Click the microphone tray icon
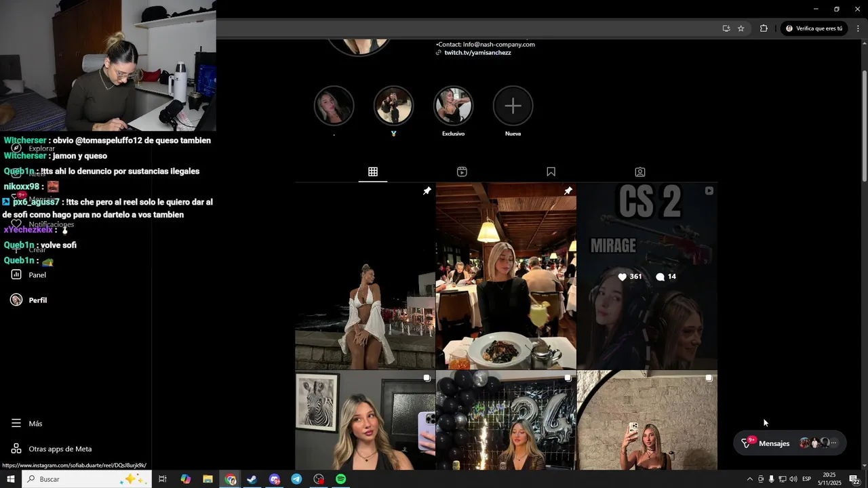 pyautogui.click(x=771, y=479)
